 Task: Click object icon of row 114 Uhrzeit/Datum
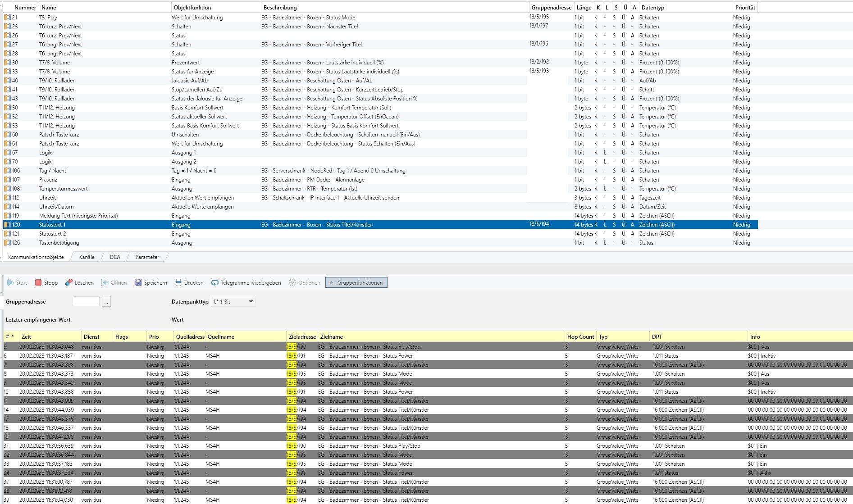(x=7, y=207)
